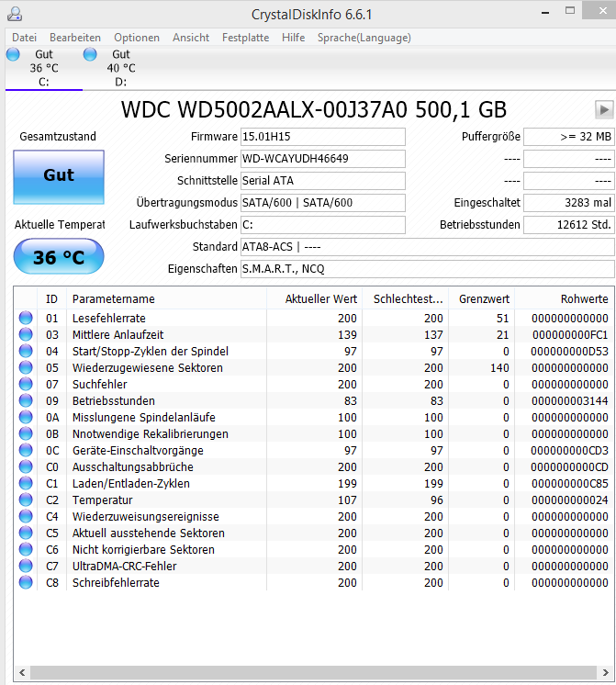The image size is (616, 685).
Task: Click the Laufwerksbuchstaben field C:
Action: (x=323, y=225)
